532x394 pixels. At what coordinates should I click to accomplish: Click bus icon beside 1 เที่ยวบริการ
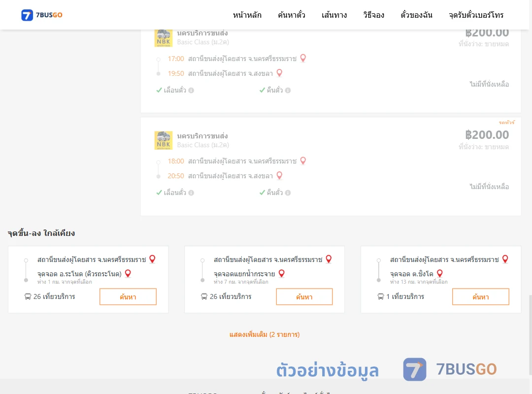click(x=381, y=296)
